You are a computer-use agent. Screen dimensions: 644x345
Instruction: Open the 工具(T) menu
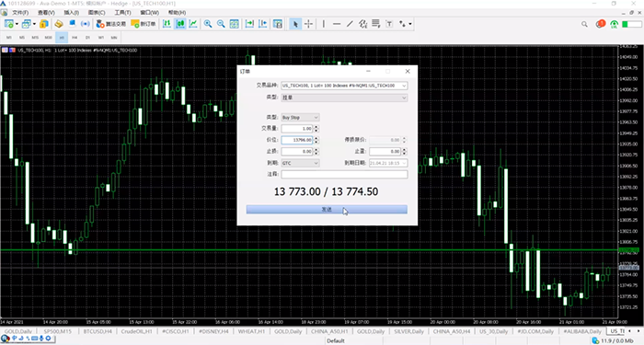[x=122, y=12]
